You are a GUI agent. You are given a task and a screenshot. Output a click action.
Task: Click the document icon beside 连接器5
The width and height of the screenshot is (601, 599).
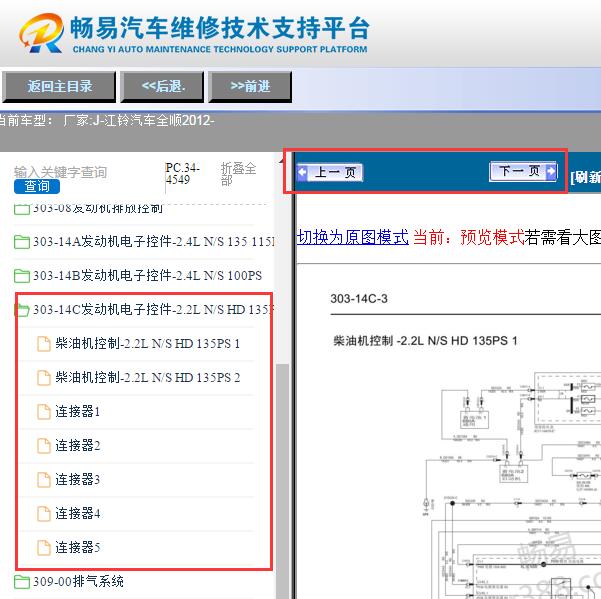pyautogui.click(x=44, y=548)
